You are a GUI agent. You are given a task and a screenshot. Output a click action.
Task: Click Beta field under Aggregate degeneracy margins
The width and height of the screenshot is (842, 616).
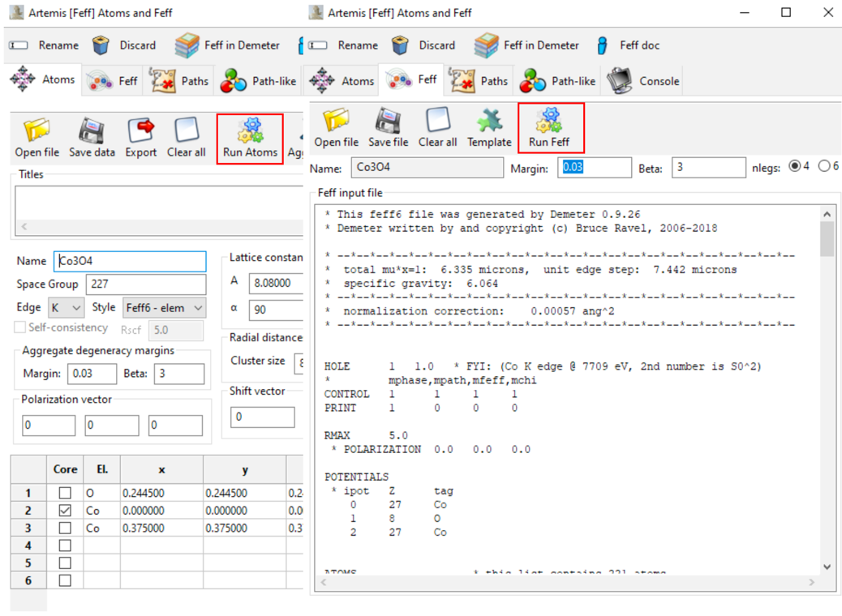179,374
